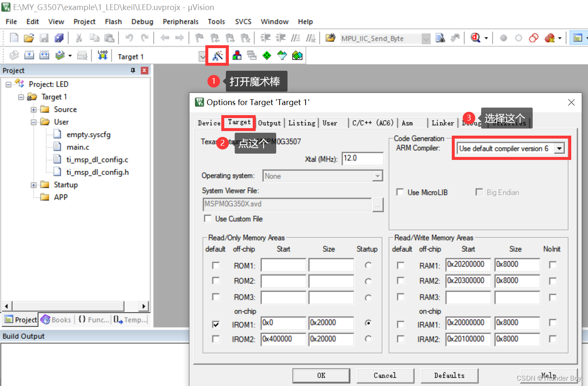This screenshot has width=588, height=386.
Task: Click the Insert Breakpoint red circle icon
Action: pos(503,38)
